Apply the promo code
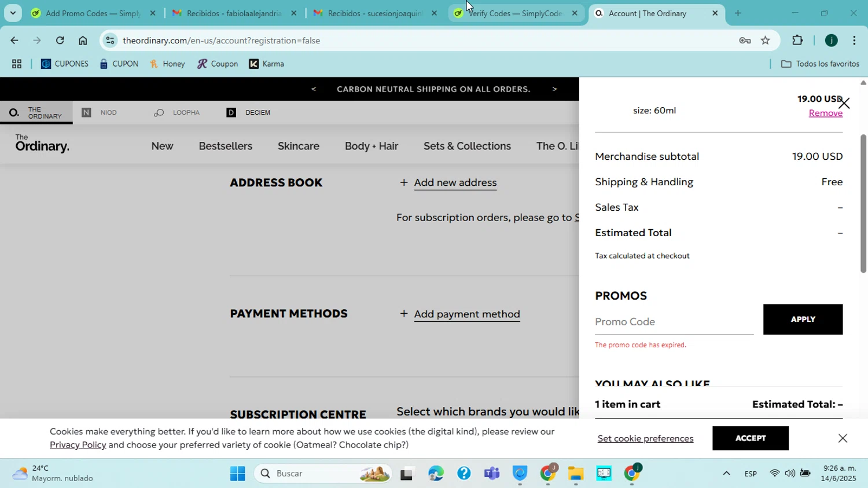Viewport: 868px width, 488px height. (803, 319)
